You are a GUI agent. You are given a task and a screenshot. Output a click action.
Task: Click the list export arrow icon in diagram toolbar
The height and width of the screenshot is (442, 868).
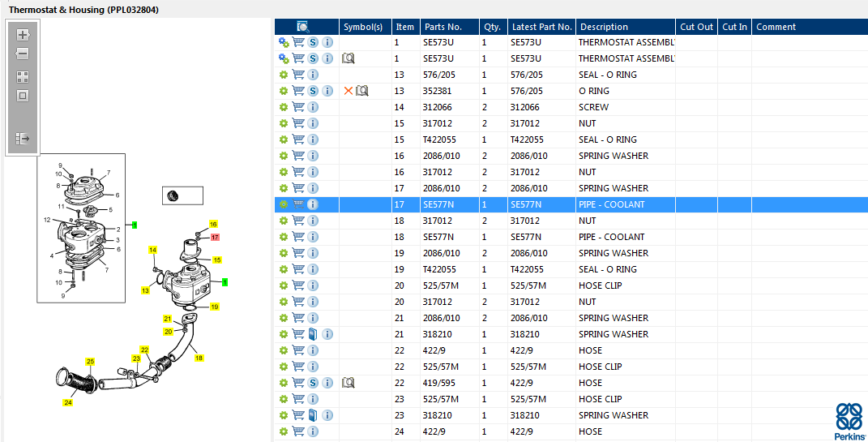(23, 139)
